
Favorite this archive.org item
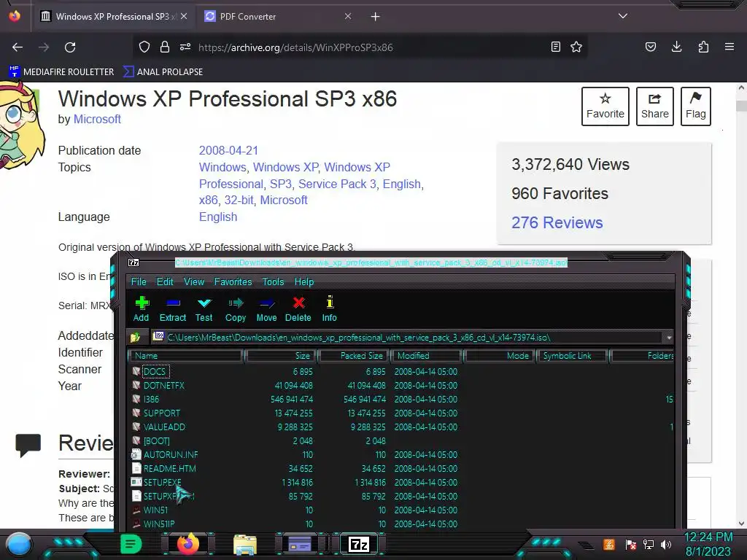point(605,106)
